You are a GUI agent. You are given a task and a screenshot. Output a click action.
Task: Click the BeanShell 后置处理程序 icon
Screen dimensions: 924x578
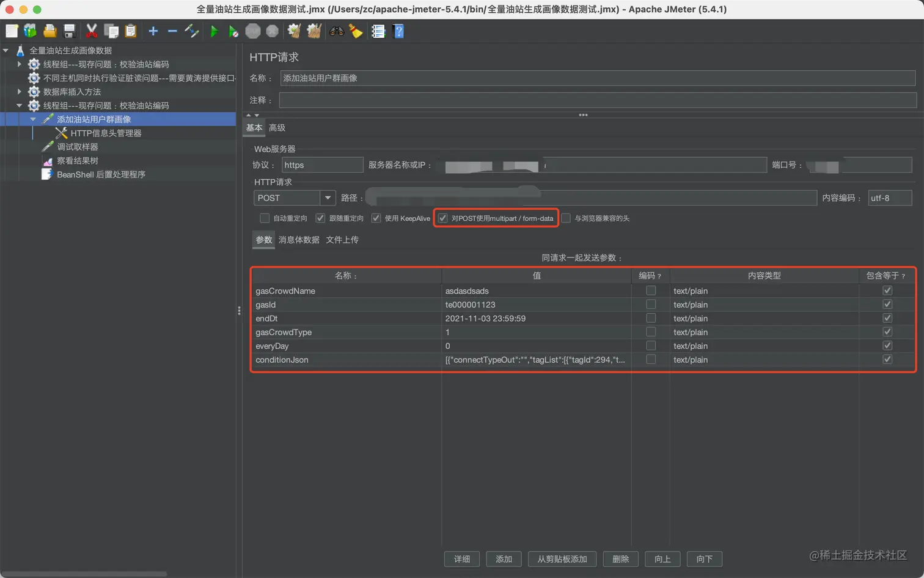pos(47,174)
